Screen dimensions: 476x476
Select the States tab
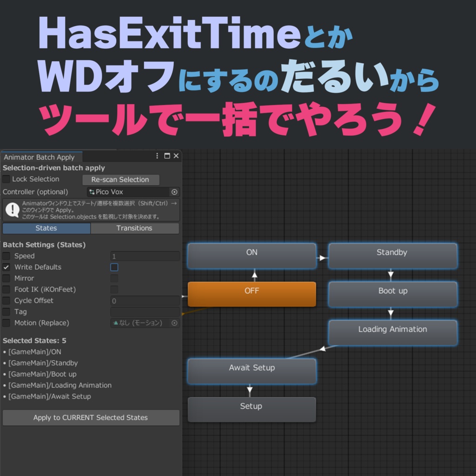coord(46,228)
